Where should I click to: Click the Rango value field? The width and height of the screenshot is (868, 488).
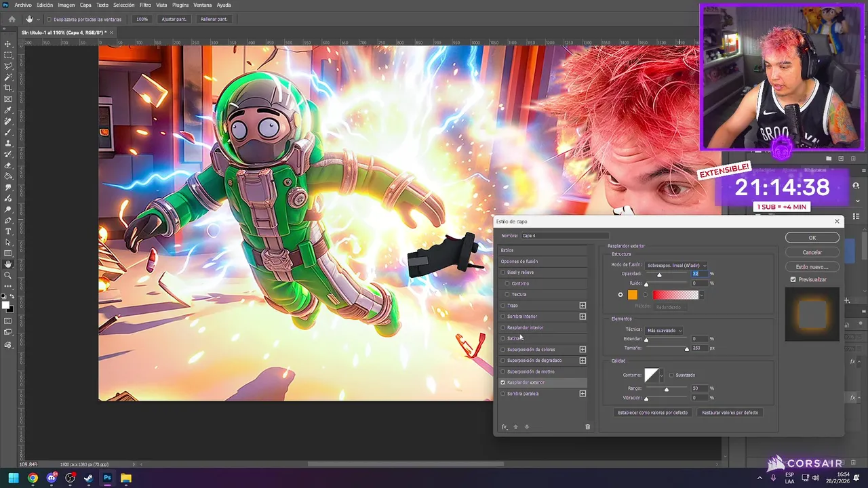699,388
